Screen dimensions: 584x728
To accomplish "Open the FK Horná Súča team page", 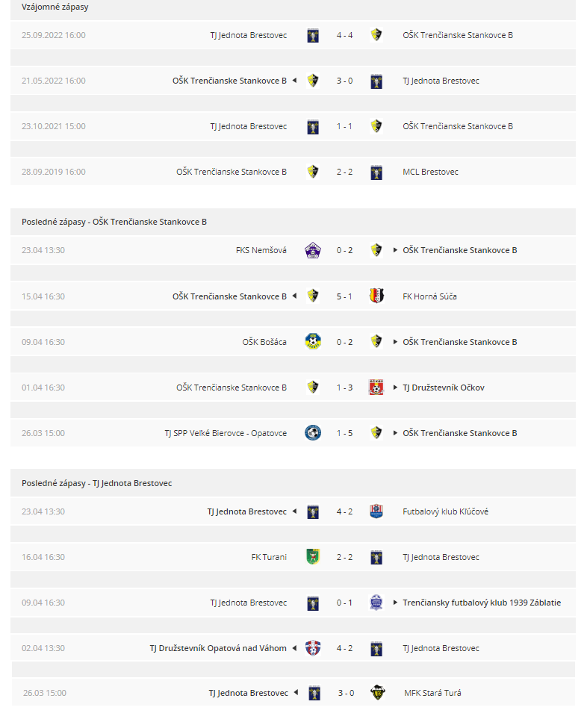I will 429,296.
